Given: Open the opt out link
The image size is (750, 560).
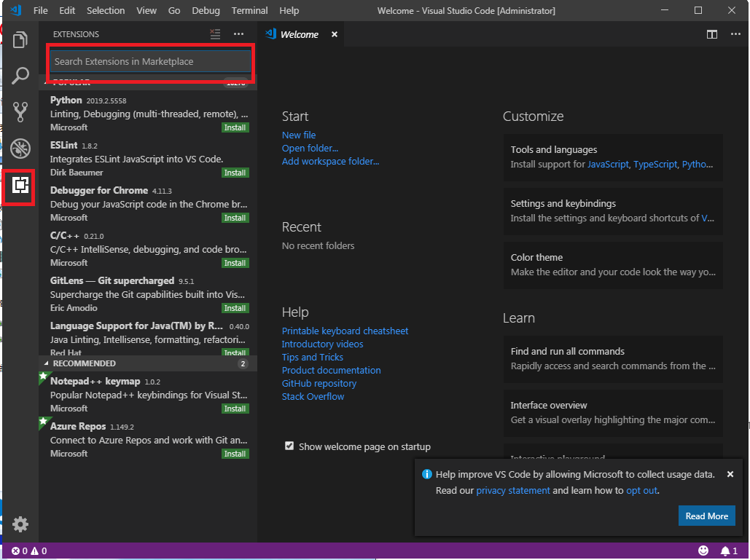Looking at the screenshot, I should pos(641,490).
